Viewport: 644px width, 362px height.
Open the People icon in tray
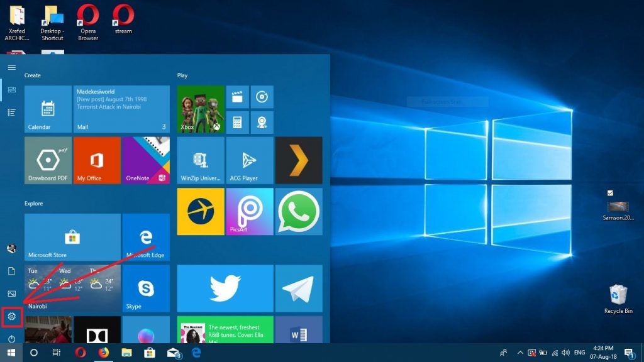click(504, 353)
